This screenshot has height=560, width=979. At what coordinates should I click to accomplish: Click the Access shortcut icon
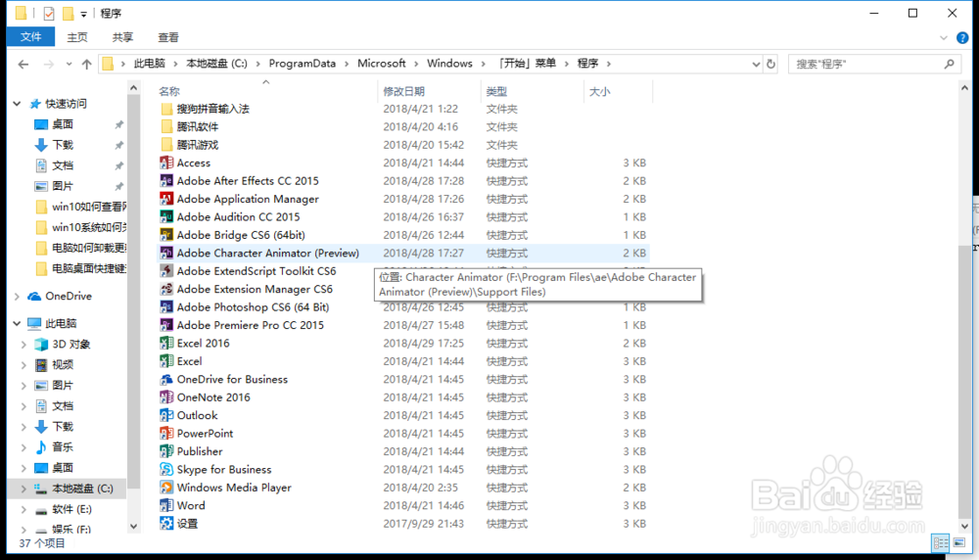(166, 163)
